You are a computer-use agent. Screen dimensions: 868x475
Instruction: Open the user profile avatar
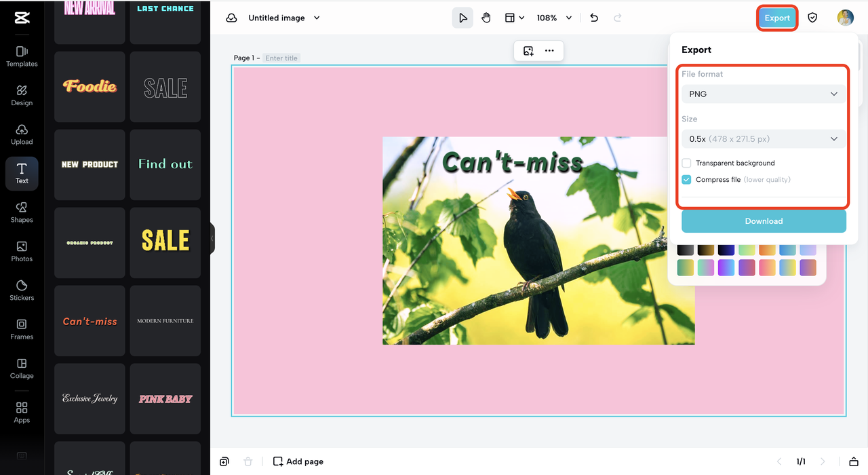pyautogui.click(x=845, y=18)
